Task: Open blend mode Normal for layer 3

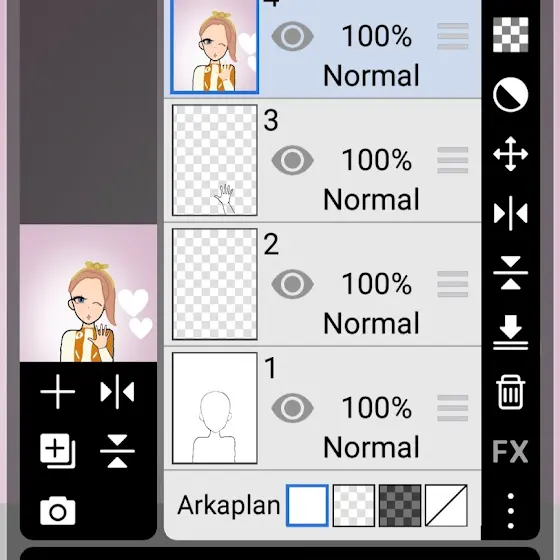Action: (x=371, y=199)
